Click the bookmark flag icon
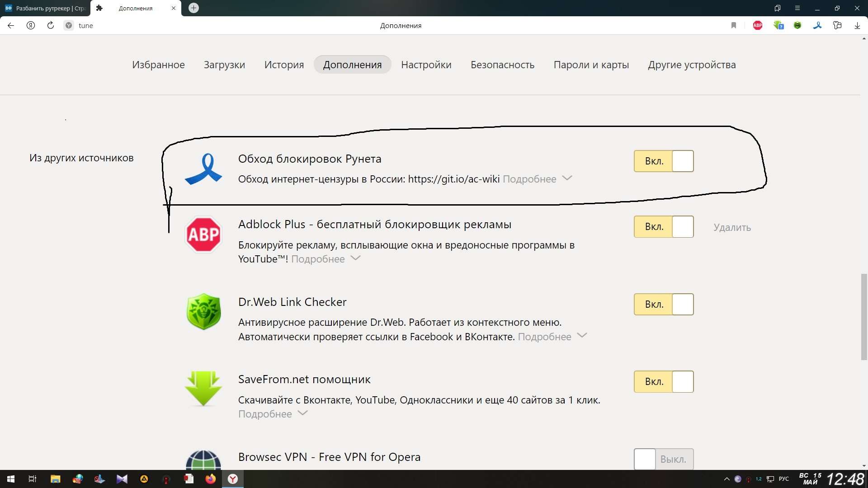 click(734, 25)
